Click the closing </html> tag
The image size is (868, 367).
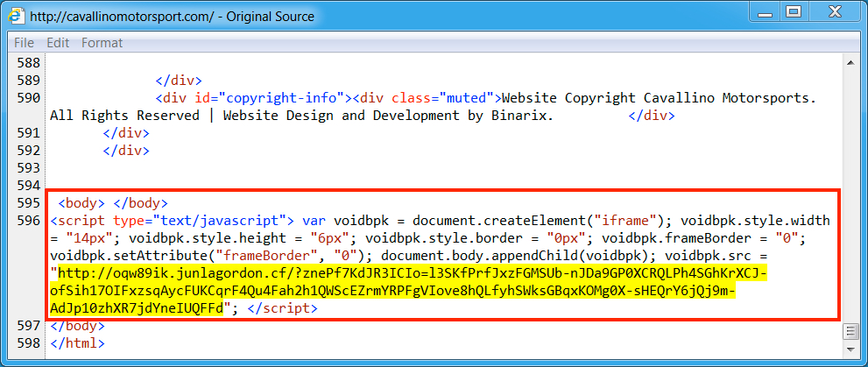[x=77, y=343]
